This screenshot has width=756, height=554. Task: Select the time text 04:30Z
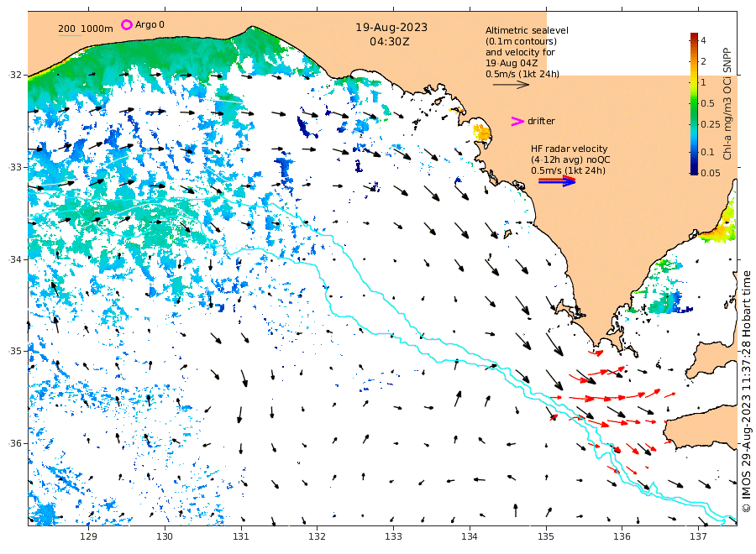pyautogui.click(x=390, y=42)
